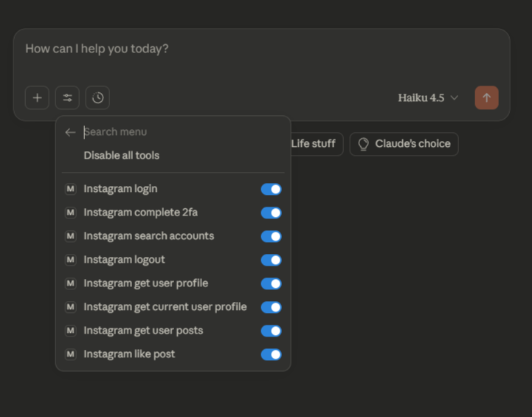Viewport: 532px width, 417px height.
Task: Choose the Claude's choice suggestion chip
Action: 404,144
